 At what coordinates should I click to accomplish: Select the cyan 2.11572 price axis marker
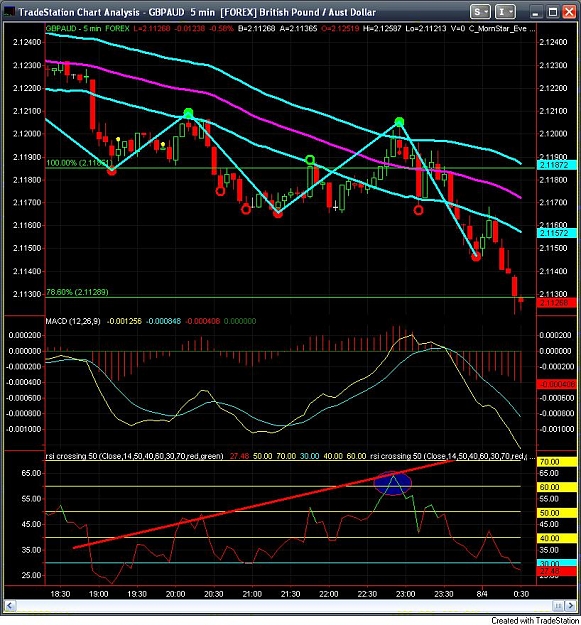tap(557, 233)
